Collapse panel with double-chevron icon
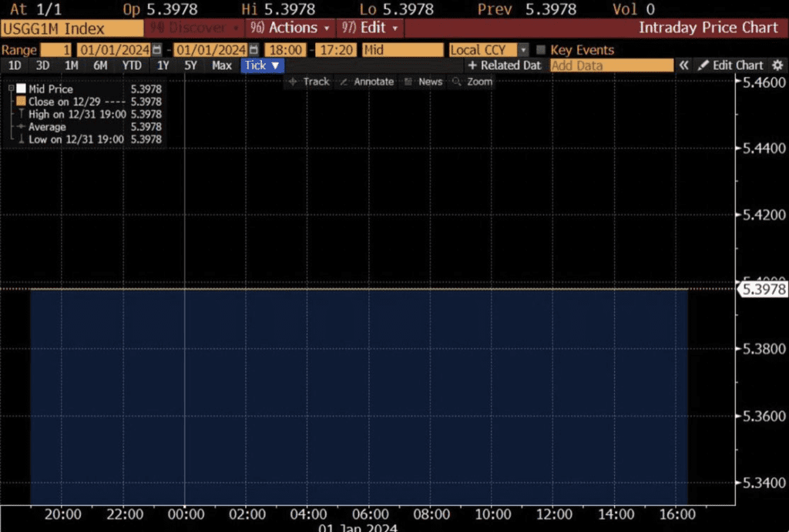The width and height of the screenshot is (789, 532). pos(683,65)
